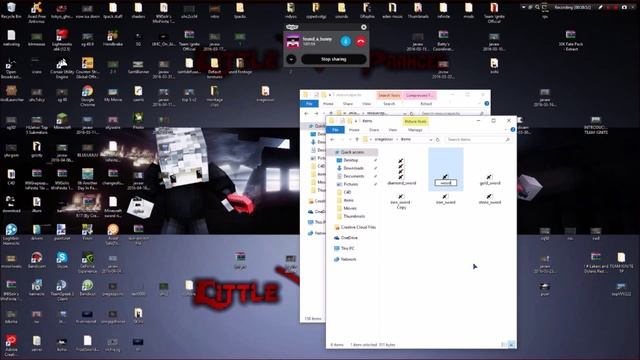
Task: Open the Skype desktop shortcut
Action: point(62,260)
